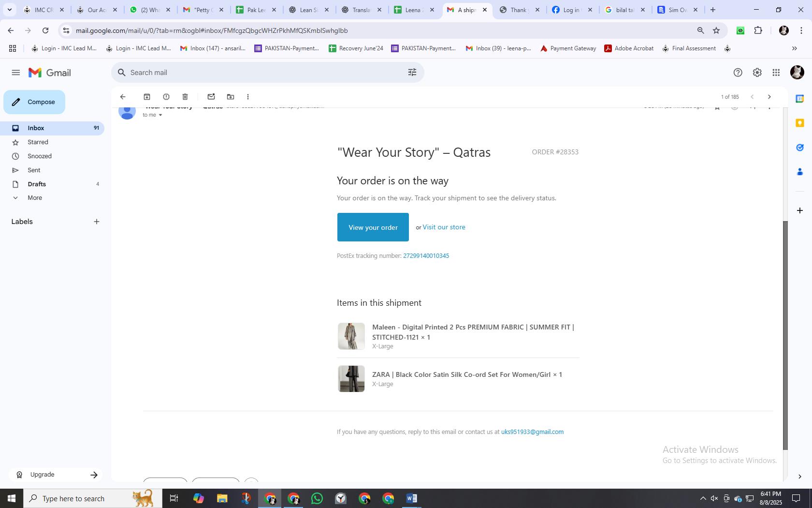The image size is (812, 508).
Task: Open the Gmail main menu hamburger icon
Action: [x=16, y=73]
